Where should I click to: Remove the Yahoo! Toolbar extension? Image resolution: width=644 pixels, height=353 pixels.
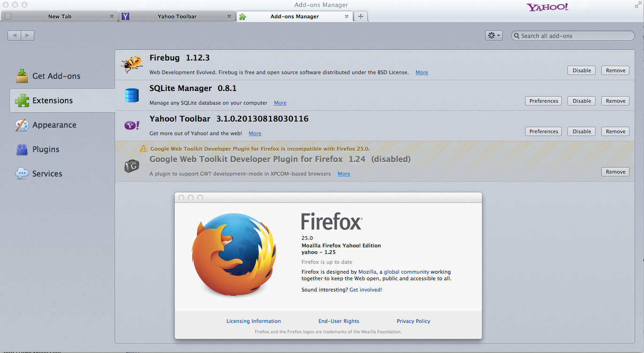coord(615,131)
